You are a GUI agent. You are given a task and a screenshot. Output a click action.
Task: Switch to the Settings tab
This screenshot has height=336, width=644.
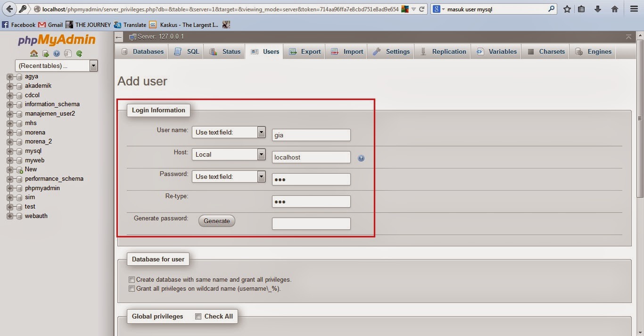391,52
